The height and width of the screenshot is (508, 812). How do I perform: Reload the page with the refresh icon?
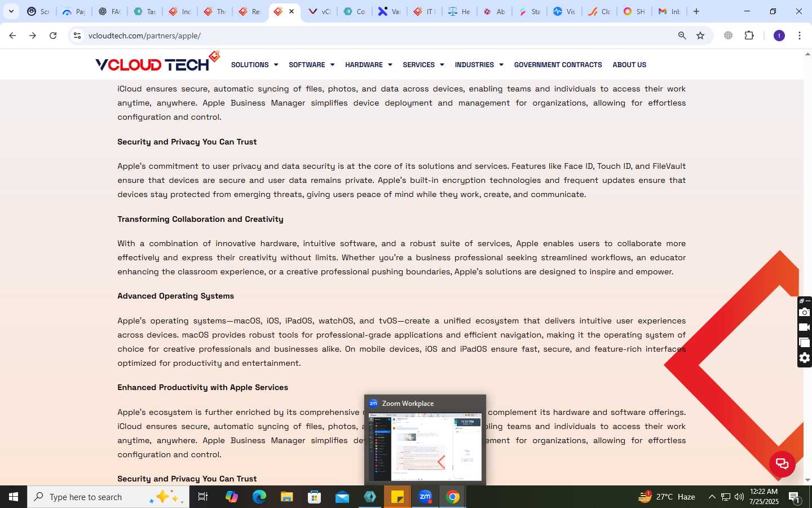pyautogui.click(x=53, y=36)
